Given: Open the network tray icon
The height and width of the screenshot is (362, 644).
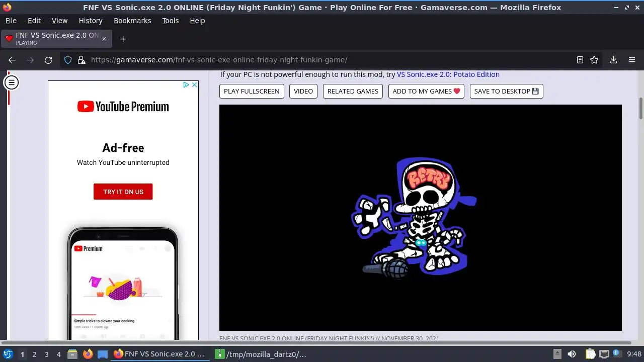Looking at the screenshot, I should 604,354.
